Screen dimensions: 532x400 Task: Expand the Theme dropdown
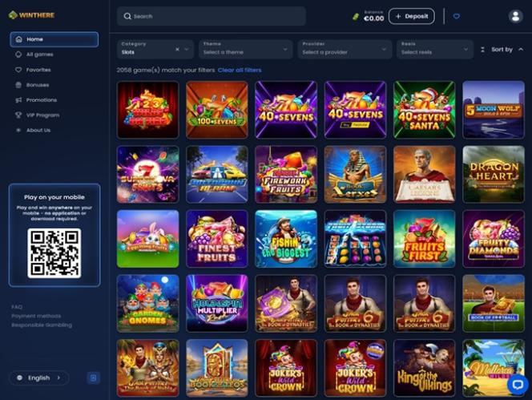(246, 49)
